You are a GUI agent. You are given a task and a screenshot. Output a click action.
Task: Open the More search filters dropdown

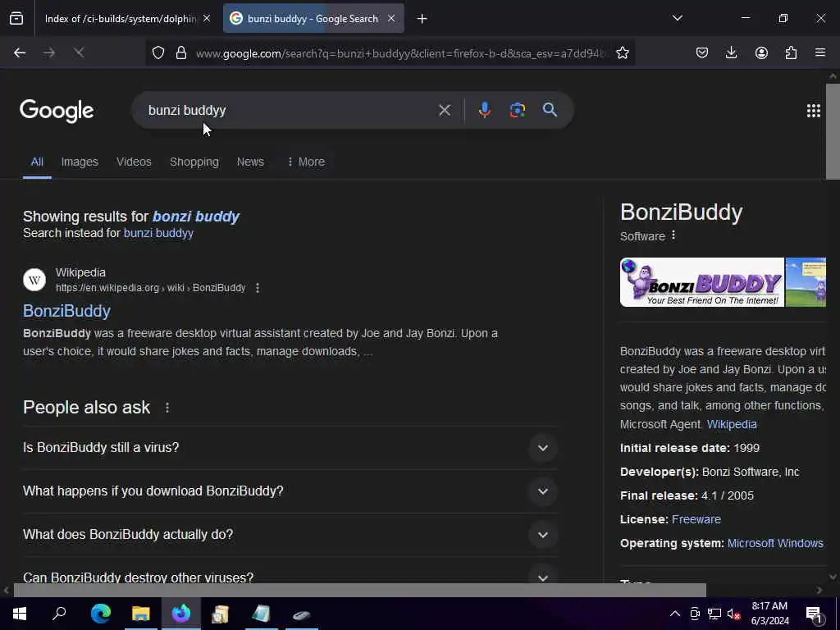306,162
